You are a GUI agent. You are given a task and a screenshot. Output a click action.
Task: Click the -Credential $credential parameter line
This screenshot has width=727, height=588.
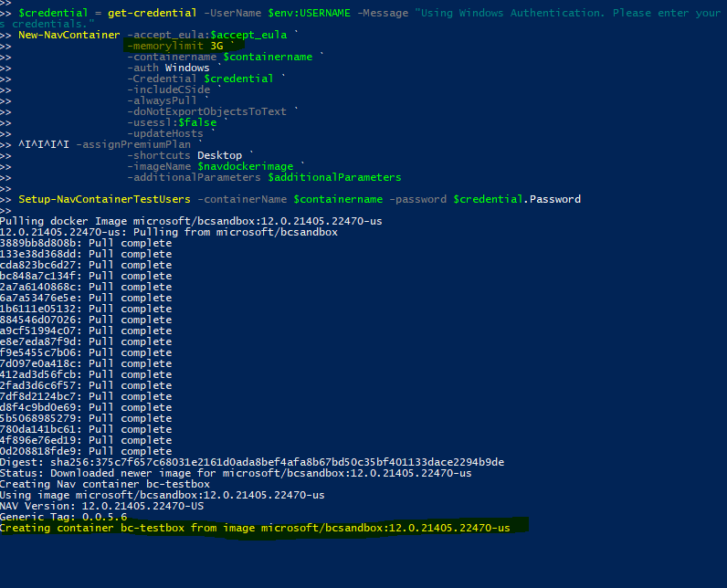pos(200,79)
